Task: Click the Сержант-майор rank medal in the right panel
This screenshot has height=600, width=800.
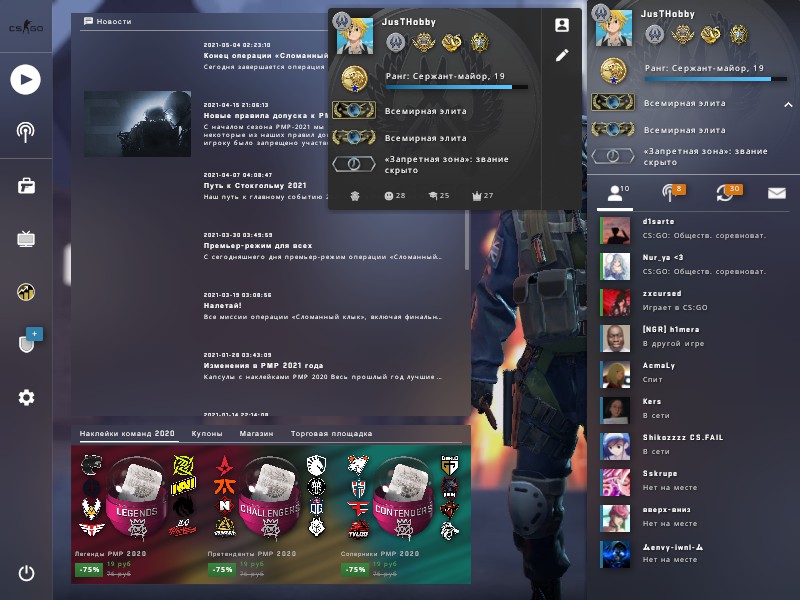Action: click(613, 71)
